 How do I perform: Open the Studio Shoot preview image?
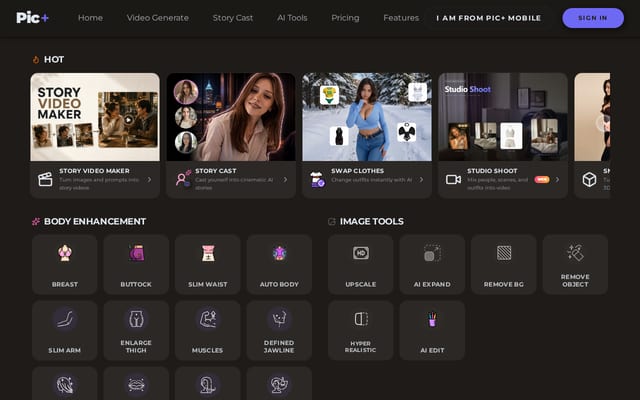click(x=503, y=117)
